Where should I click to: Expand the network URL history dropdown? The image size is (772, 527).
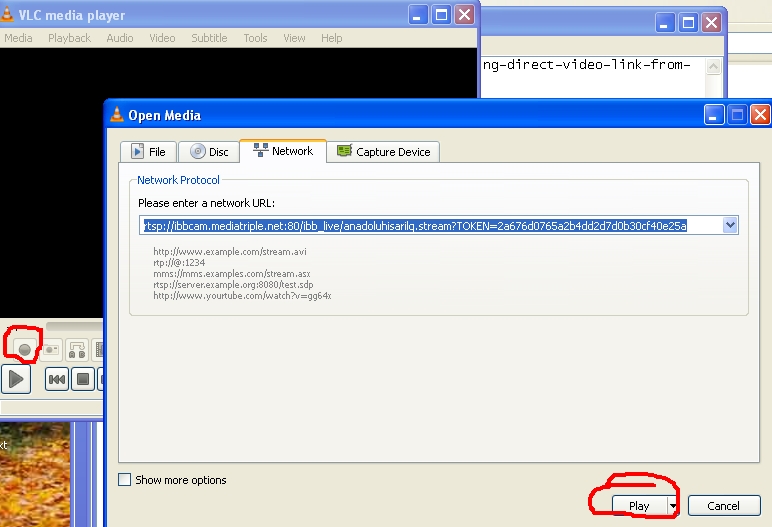pyautogui.click(x=730, y=225)
